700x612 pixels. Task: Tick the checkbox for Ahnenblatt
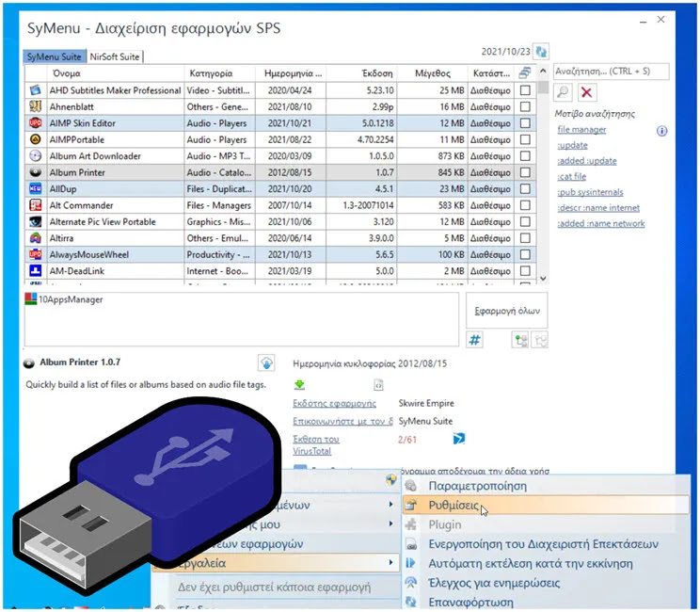pyautogui.click(x=525, y=106)
